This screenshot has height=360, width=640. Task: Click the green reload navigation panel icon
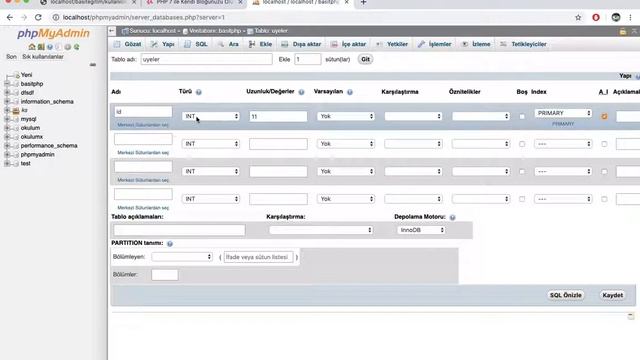(76, 47)
